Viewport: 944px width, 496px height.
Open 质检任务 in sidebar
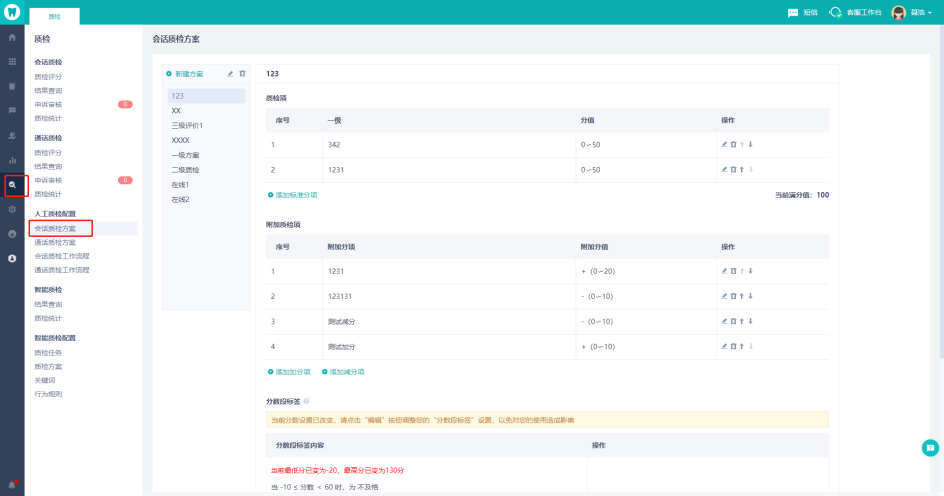point(48,353)
